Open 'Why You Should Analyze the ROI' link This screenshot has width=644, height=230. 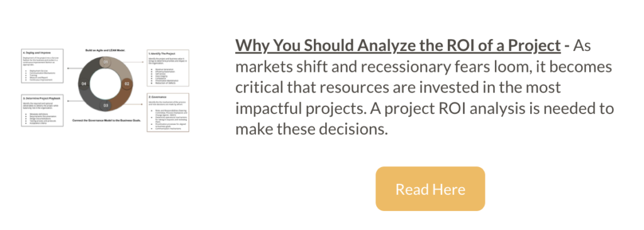click(398, 45)
